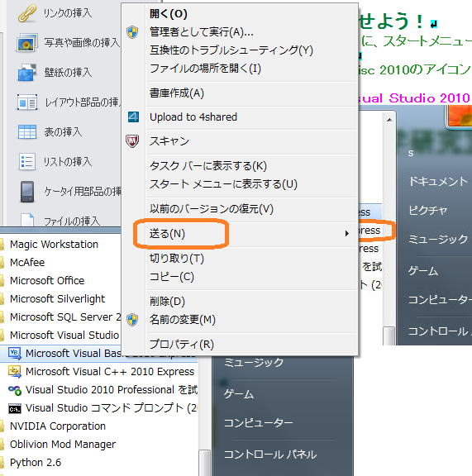Click the layout parts insertion icon
The image size is (472, 476).
coord(27,102)
